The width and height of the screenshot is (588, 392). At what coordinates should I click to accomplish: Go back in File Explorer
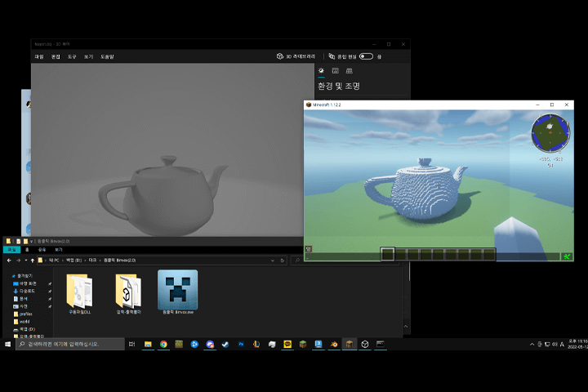click(9, 260)
